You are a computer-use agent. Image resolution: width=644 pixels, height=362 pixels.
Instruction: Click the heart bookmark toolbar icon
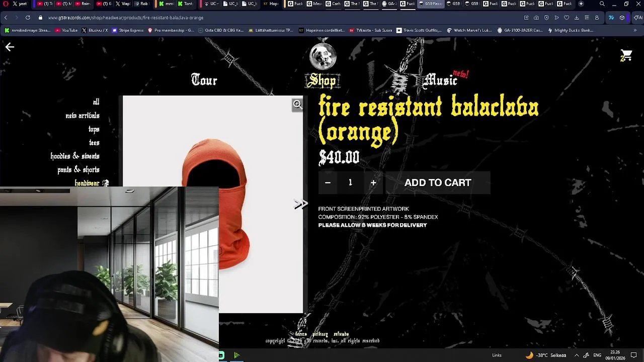[567, 18]
